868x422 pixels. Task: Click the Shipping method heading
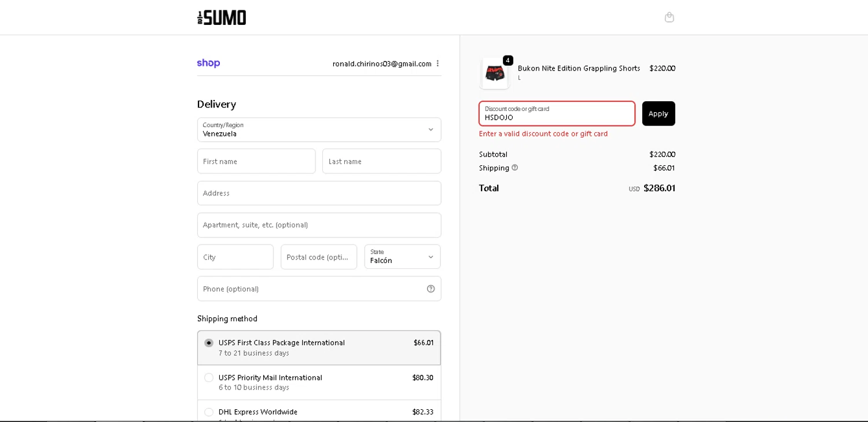(x=227, y=319)
